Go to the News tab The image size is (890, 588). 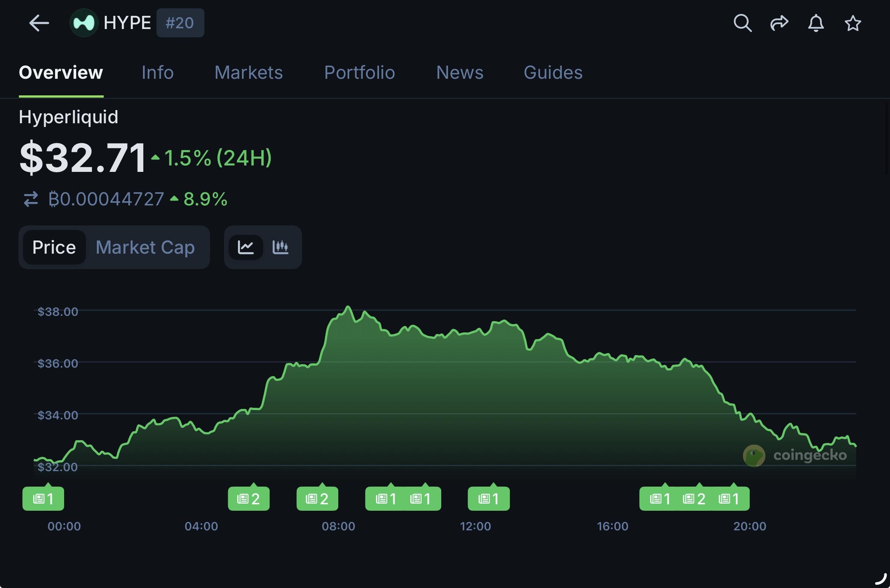tap(460, 72)
